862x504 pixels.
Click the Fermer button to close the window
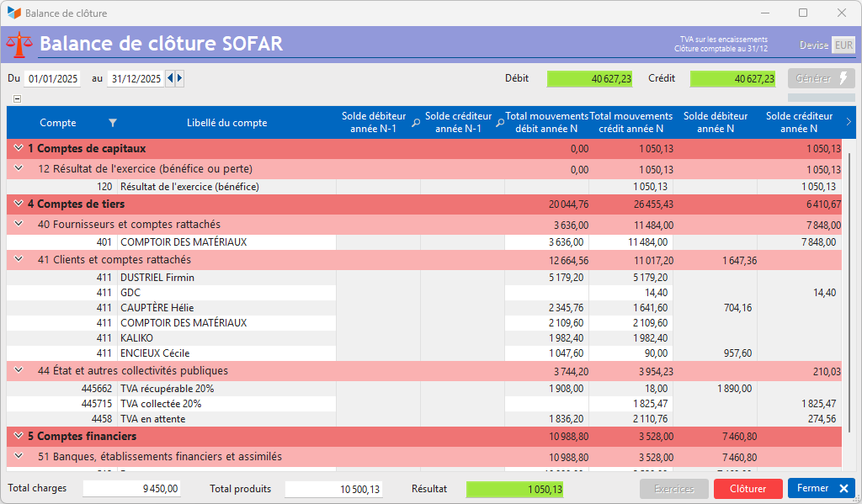point(821,489)
